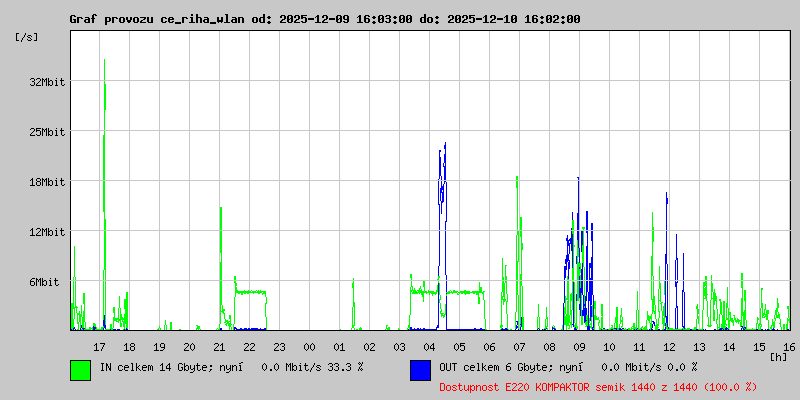This screenshot has width=800, height=400.
Task: Click the 'OUT celkem 6 Gbyte' legend text
Action: [x=495, y=367]
